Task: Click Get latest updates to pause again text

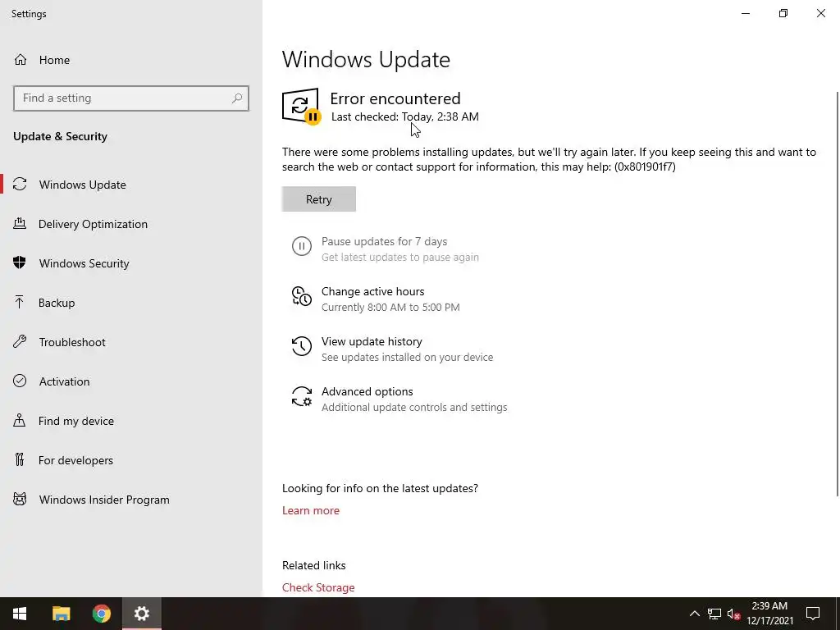Action: click(400, 258)
